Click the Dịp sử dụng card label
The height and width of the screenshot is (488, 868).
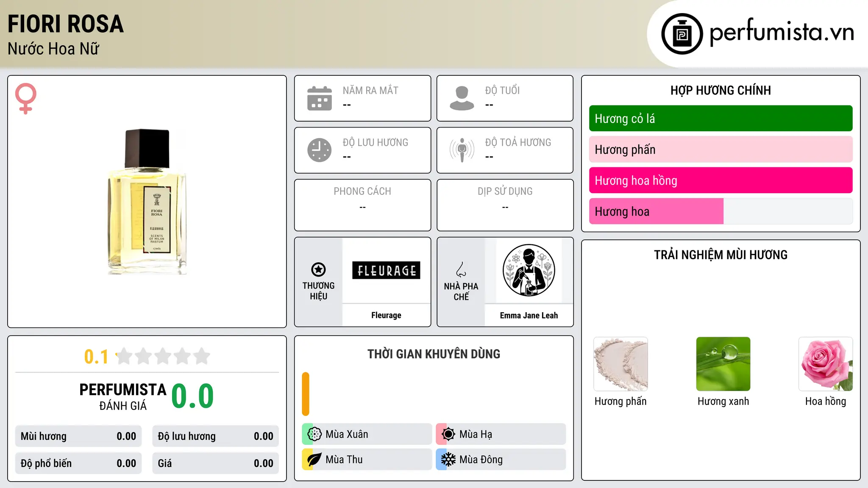point(505,191)
